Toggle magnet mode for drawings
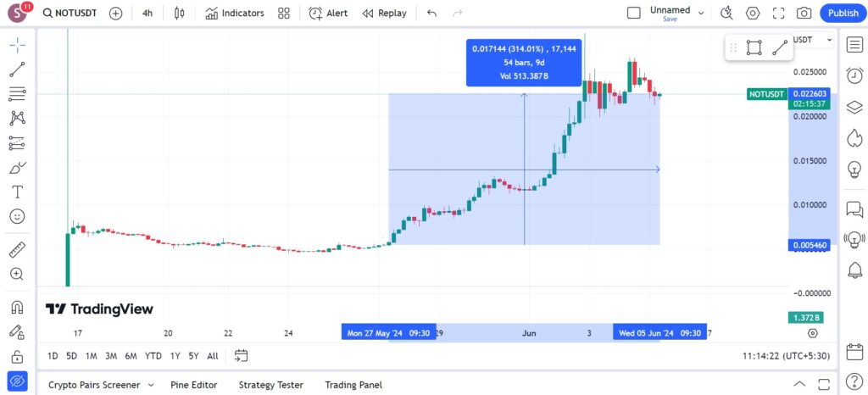Screen dimensions: 868x395 point(17,307)
